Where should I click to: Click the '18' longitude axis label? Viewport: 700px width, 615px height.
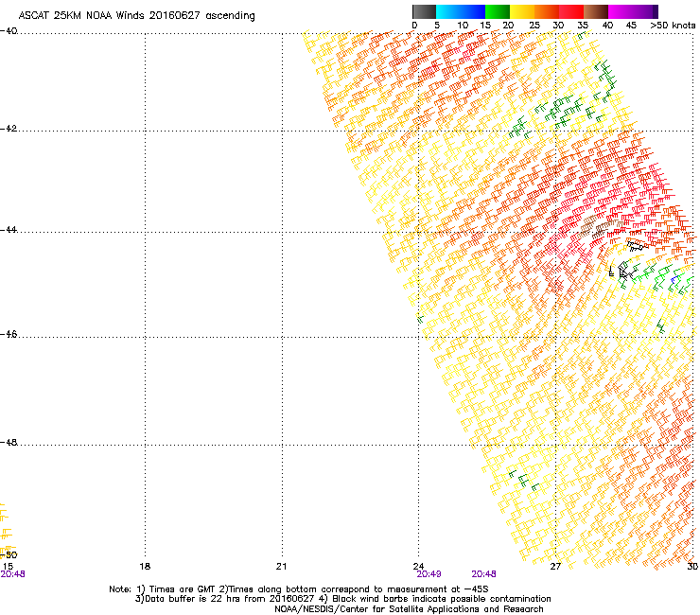[145, 567]
